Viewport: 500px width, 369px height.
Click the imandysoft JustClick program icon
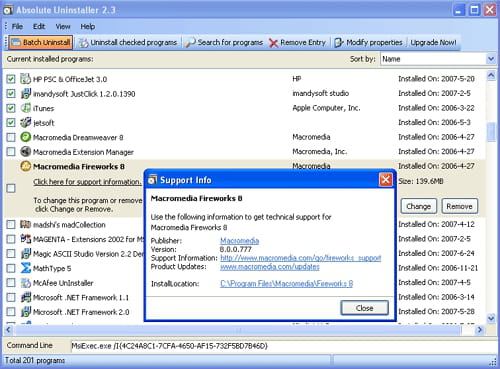click(25, 93)
